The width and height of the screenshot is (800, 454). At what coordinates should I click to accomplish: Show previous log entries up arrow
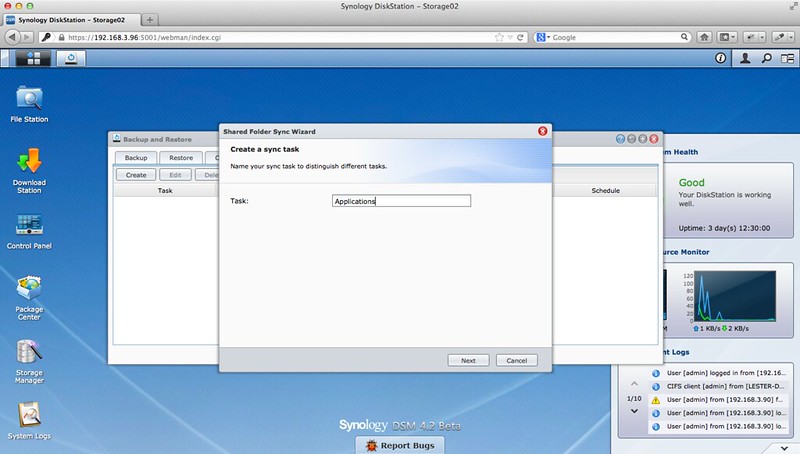point(634,384)
